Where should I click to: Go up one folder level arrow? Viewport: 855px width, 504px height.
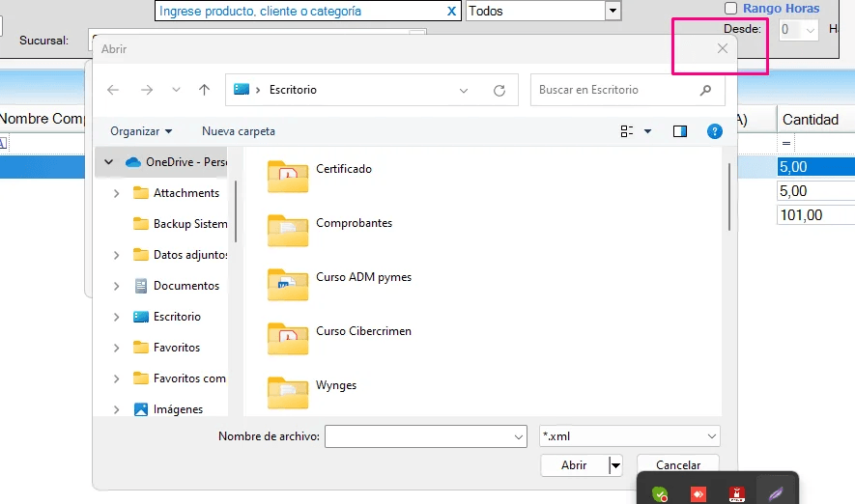pos(204,90)
